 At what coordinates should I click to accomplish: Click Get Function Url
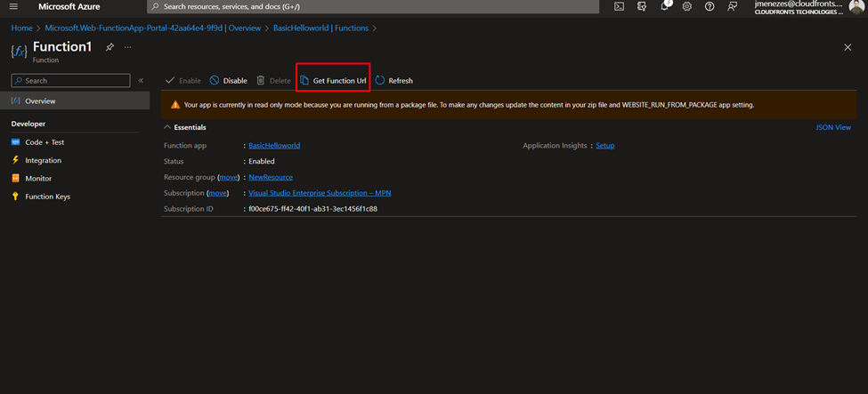[x=333, y=81]
